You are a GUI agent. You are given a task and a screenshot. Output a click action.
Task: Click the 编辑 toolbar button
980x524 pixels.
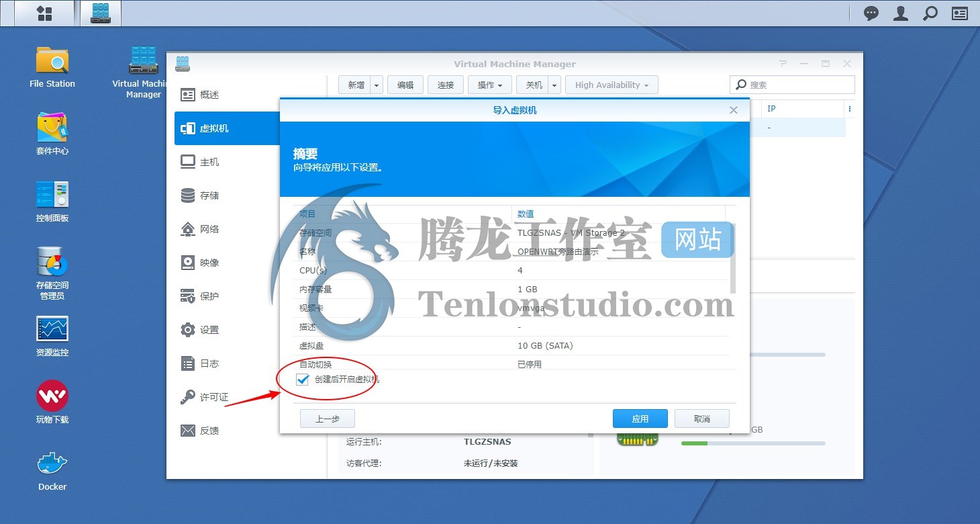405,85
